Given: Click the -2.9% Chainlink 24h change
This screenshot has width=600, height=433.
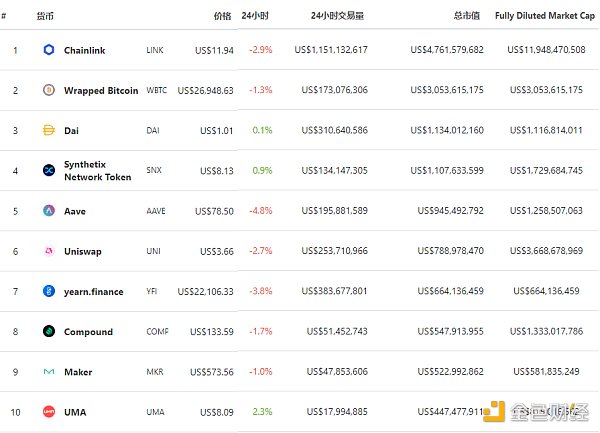Looking at the screenshot, I should point(261,50).
